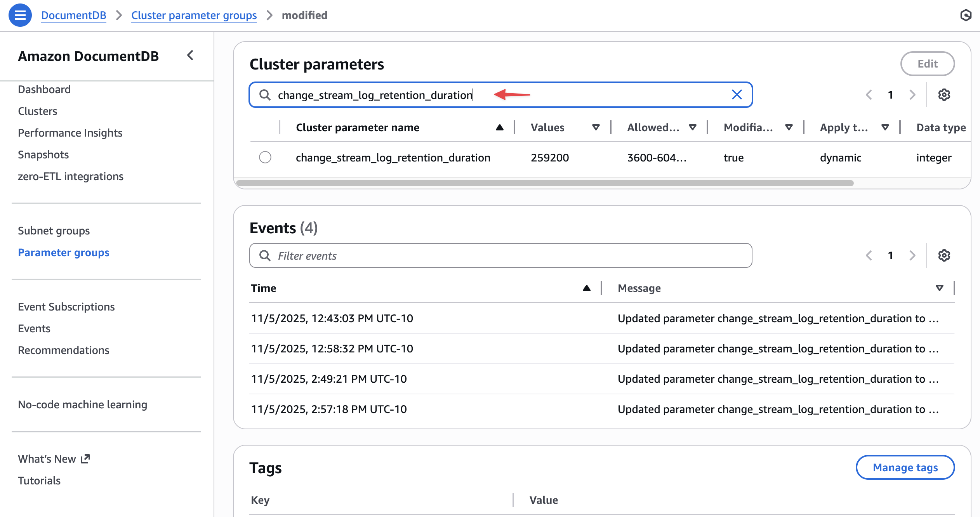
Task: Open the navigation hamburger menu
Action: pyautogui.click(x=20, y=15)
